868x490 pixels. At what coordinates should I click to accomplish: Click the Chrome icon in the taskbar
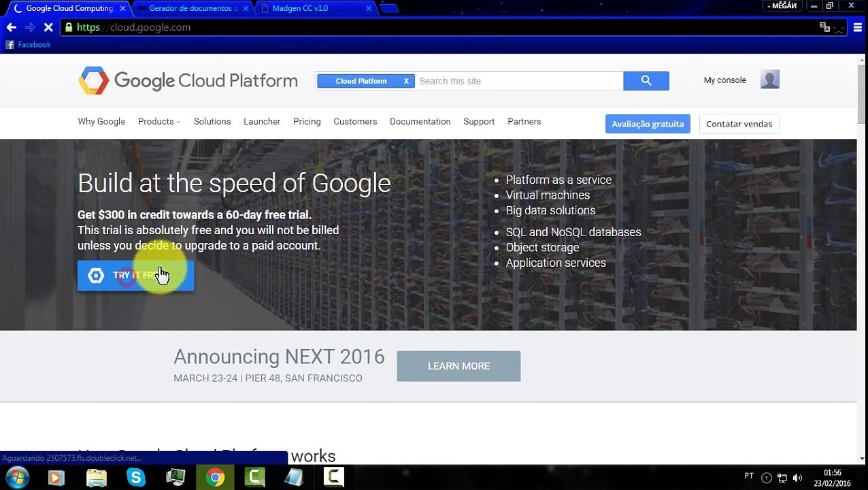coord(215,478)
